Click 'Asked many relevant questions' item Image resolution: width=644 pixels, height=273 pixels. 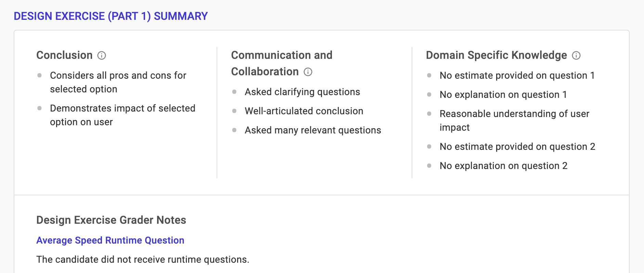[x=313, y=130]
